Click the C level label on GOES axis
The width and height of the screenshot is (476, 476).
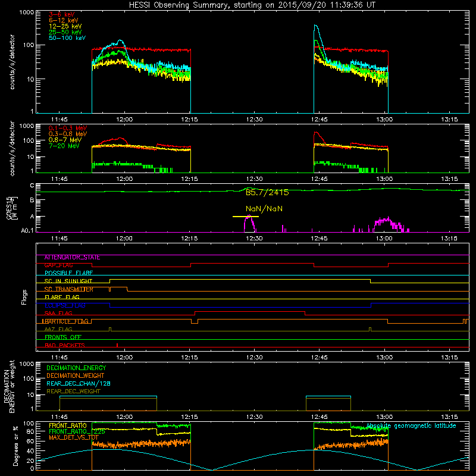click(x=32, y=186)
